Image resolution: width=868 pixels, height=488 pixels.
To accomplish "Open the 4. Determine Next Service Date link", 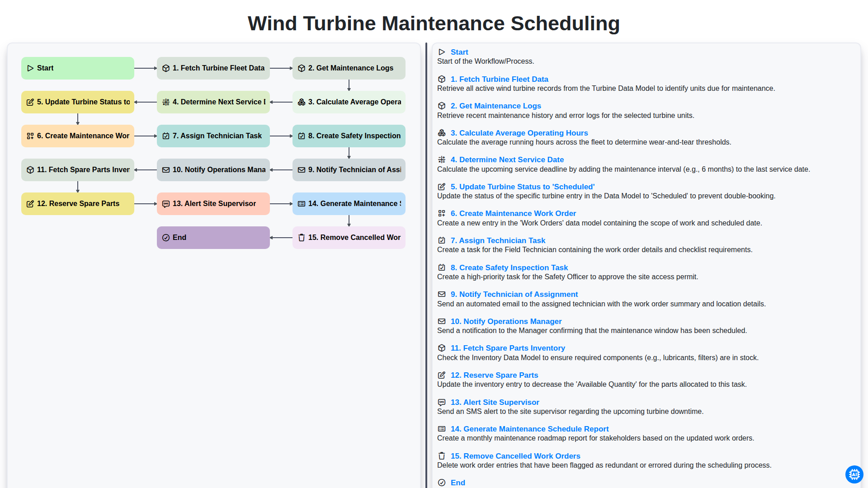I will (507, 160).
